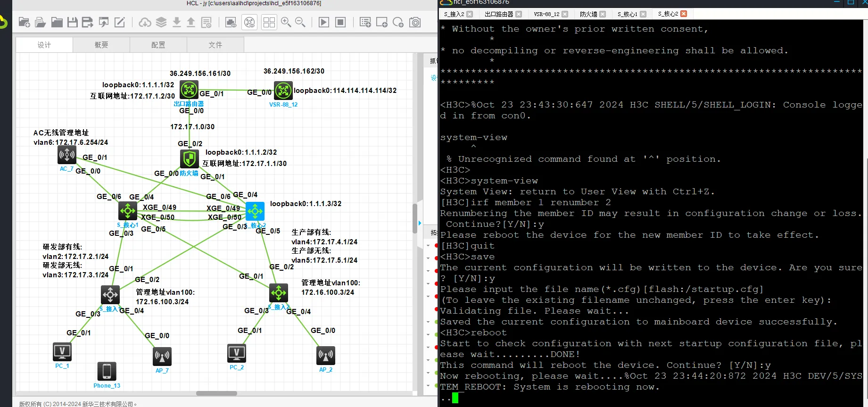The height and width of the screenshot is (407, 868).
Task: Close the 防火墙 terminal tab
Action: pyautogui.click(x=603, y=14)
